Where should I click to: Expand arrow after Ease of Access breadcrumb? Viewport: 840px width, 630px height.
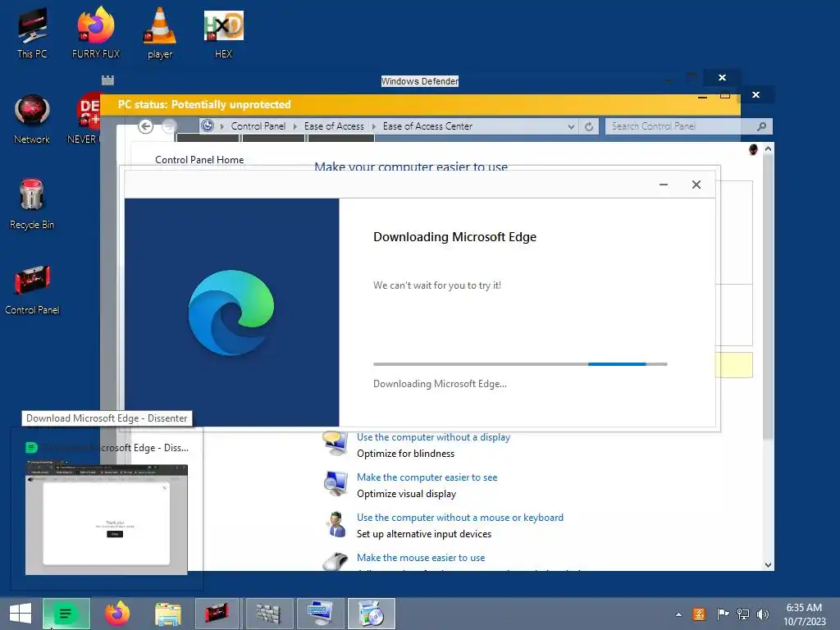point(373,126)
